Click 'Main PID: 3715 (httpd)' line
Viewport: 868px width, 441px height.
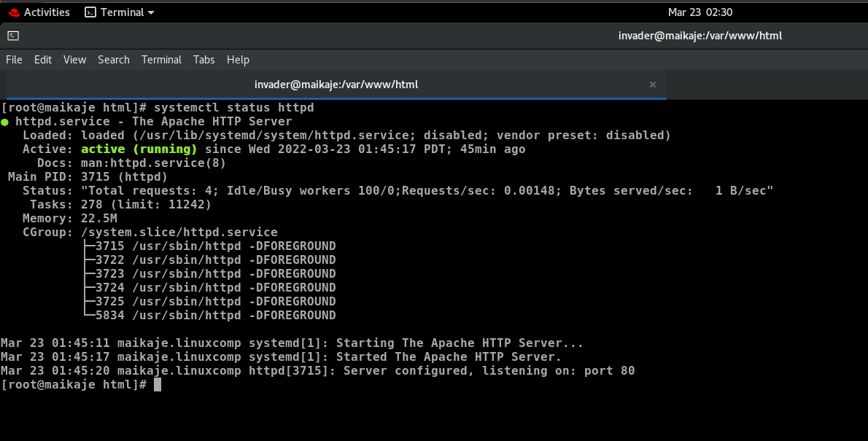(88, 176)
